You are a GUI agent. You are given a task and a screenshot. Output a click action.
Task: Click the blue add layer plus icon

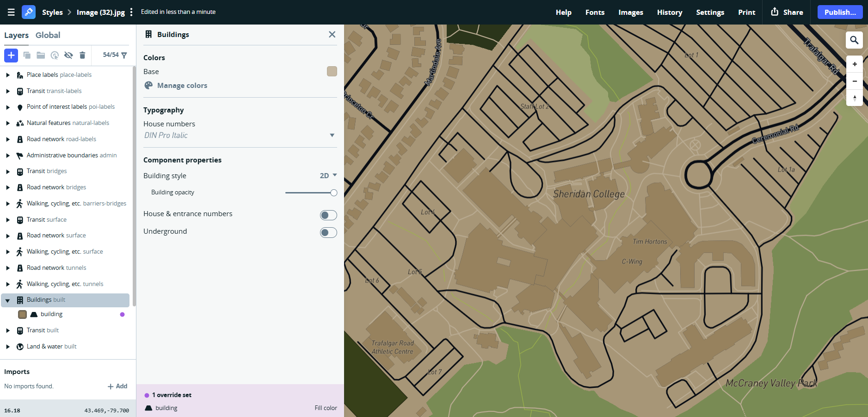click(11, 55)
